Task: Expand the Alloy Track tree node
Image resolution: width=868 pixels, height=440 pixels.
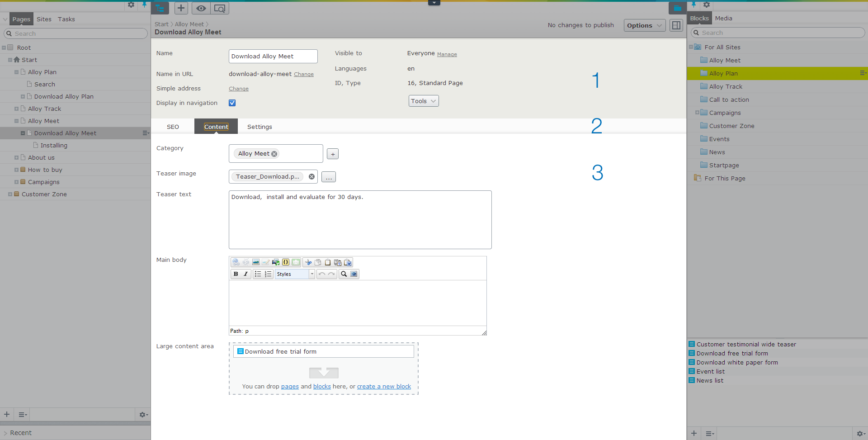Action: tap(16, 109)
